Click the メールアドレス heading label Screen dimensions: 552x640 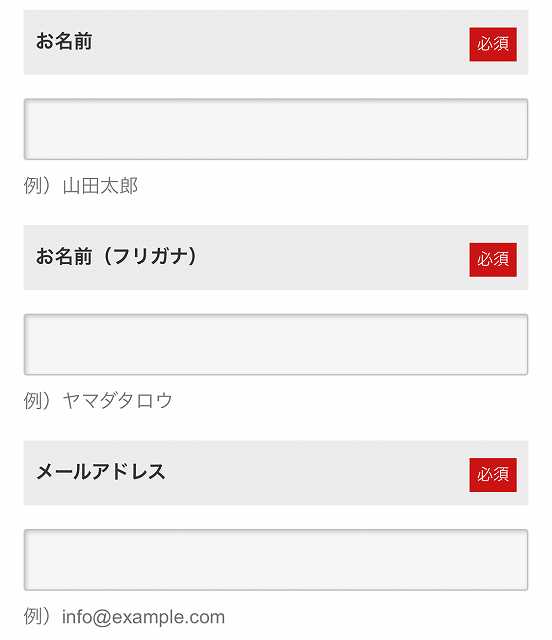pos(101,472)
